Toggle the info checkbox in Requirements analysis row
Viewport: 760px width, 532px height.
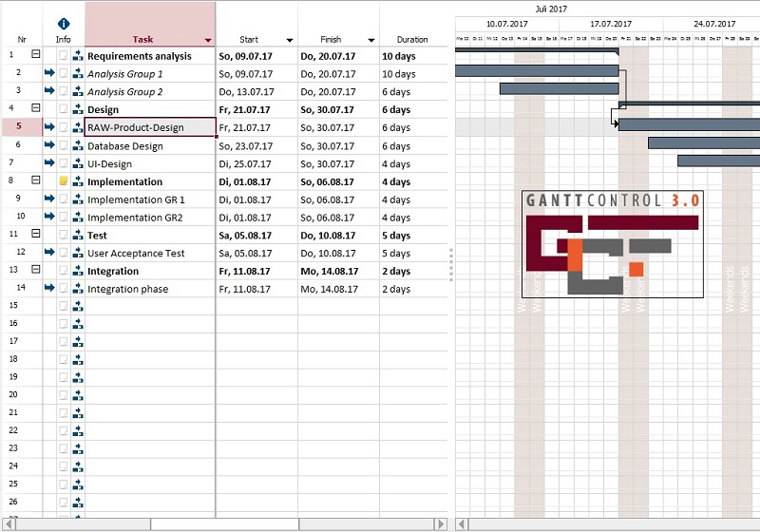pyautogui.click(x=64, y=56)
